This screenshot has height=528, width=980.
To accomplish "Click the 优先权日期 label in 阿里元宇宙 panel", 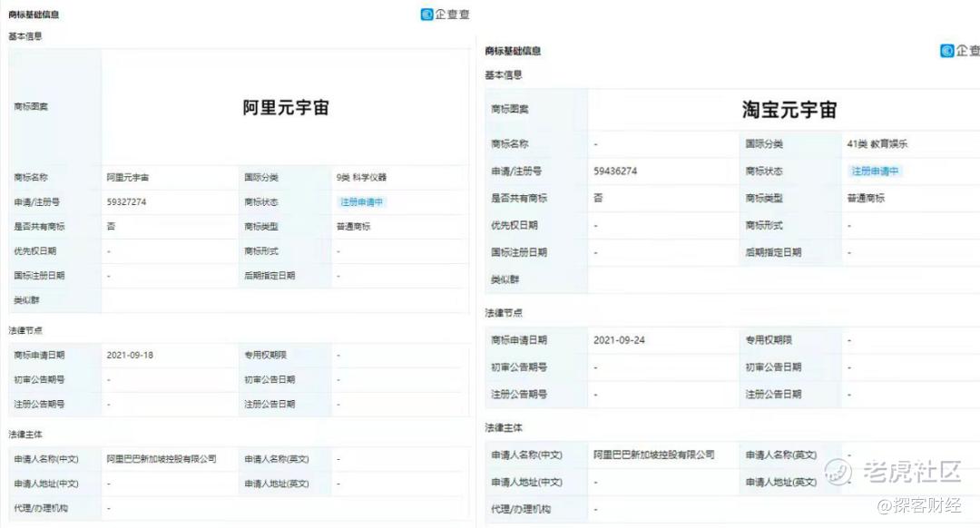I will coord(35,250).
